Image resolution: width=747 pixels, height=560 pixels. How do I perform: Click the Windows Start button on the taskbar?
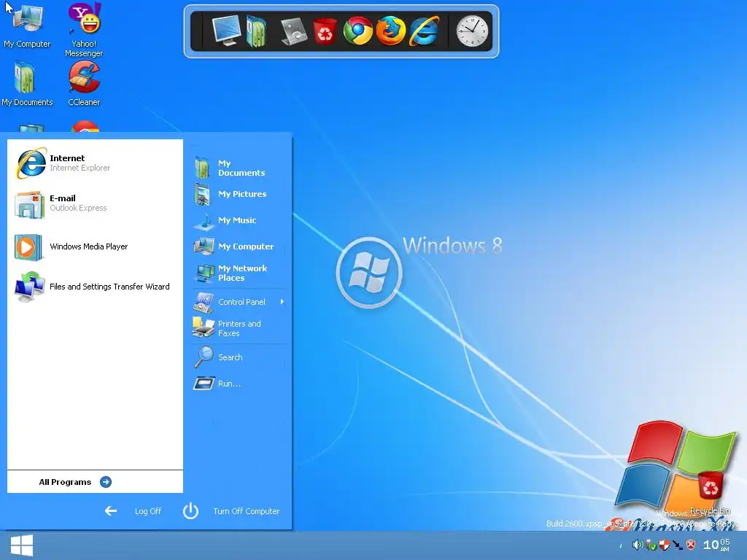[x=21, y=545]
